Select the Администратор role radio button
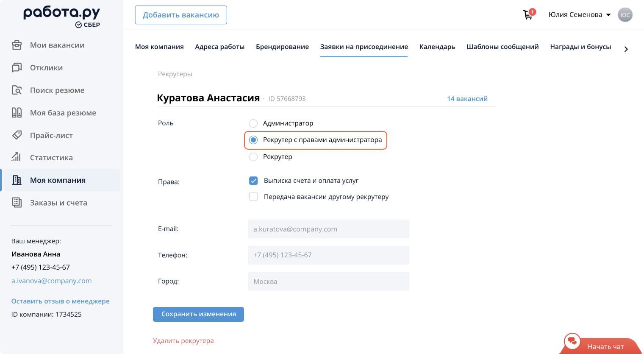Image resolution: width=644 pixels, height=354 pixels. pyautogui.click(x=253, y=123)
